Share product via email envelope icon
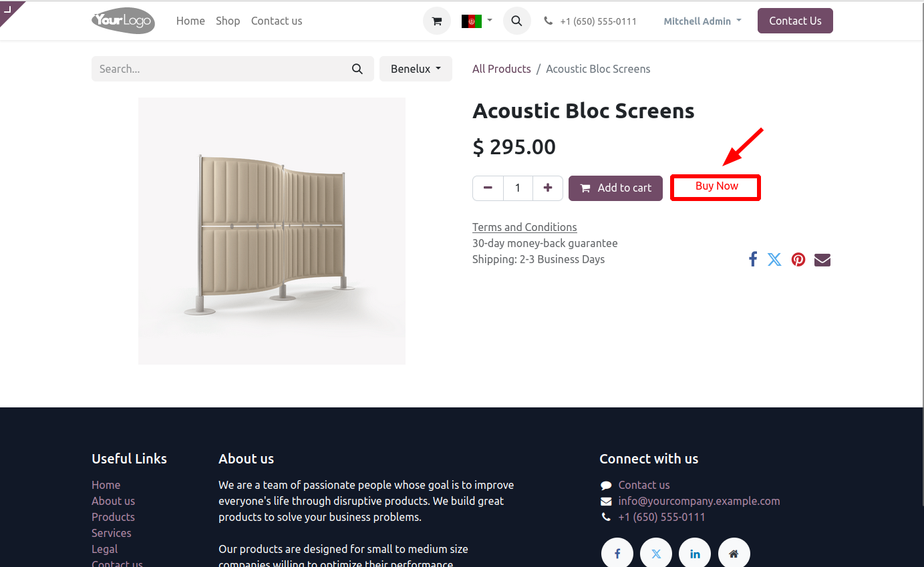The image size is (924, 567). (x=822, y=259)
